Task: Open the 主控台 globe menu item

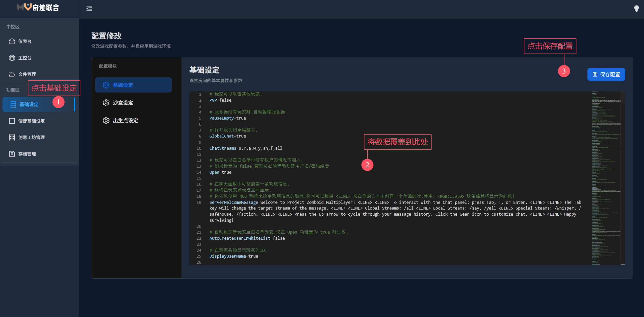Action: tap(25, 58)
